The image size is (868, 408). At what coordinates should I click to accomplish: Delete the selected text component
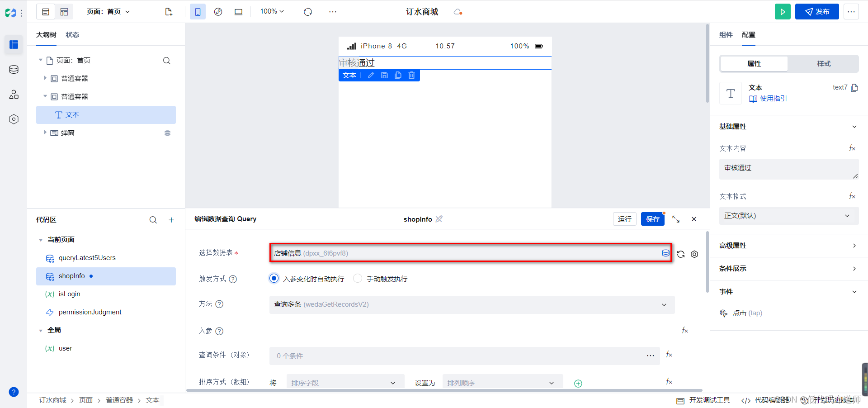(x=411, y=76)
